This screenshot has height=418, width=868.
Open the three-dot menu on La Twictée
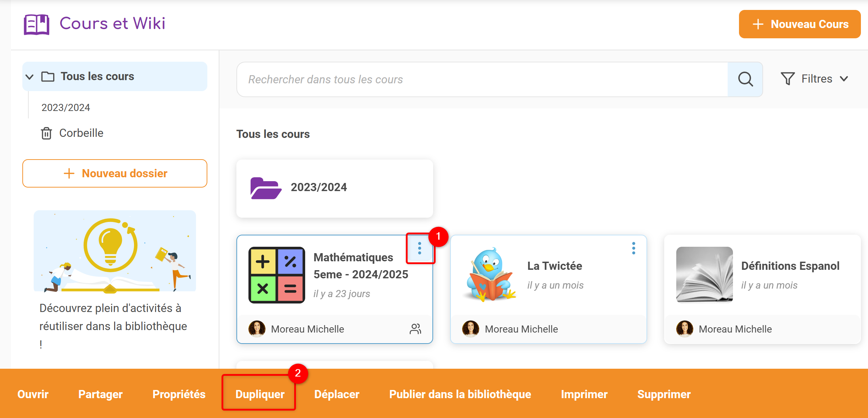click(x=633, y=248)
